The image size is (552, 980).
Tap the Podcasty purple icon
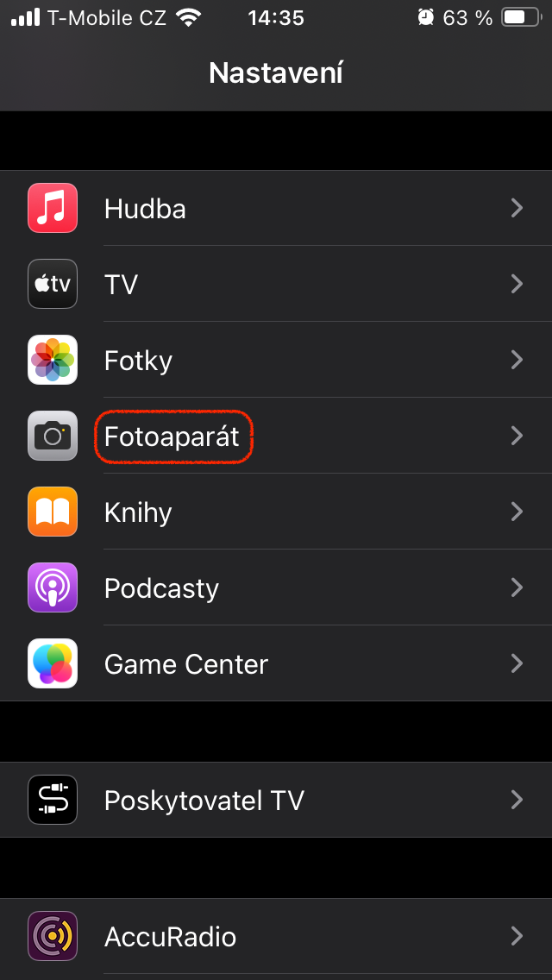point(53,587)
